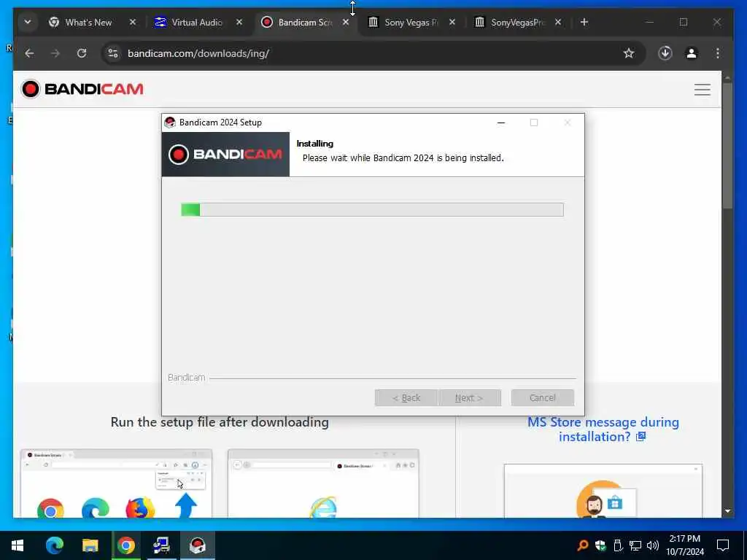Click the page vertical scrollbar thumb
This screenshot has height=560, width=747.
[x=727, y=145]
